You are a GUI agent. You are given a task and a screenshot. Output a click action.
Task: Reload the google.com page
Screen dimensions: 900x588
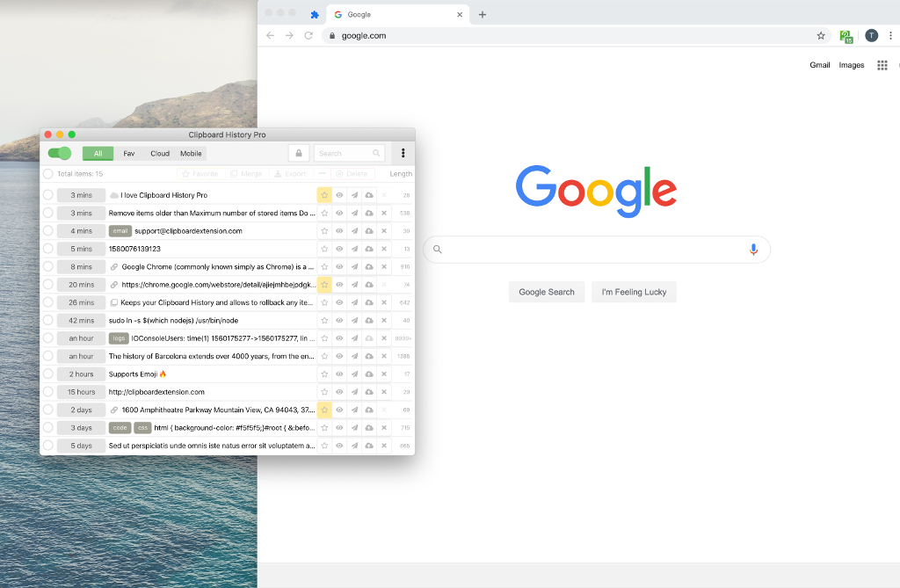tap(308, 36)
